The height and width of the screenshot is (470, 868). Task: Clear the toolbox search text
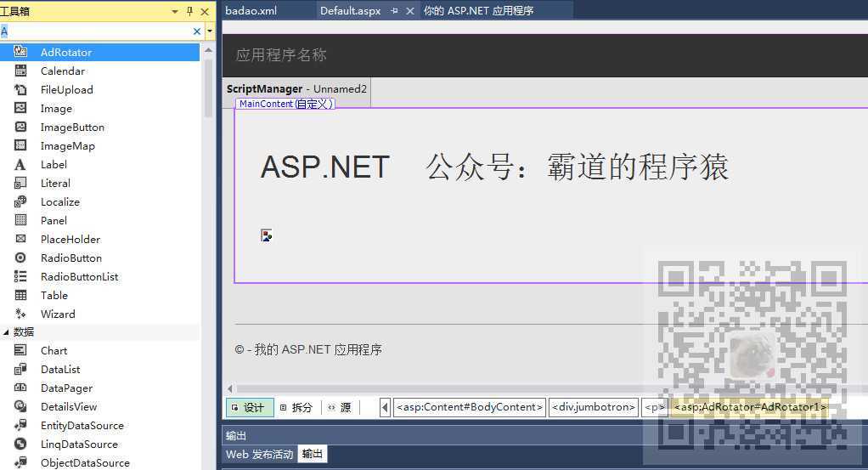click(x=196, y=31)
